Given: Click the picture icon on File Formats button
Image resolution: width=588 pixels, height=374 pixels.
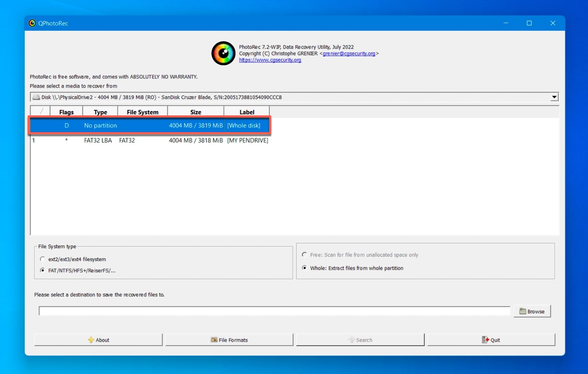Looking at the screenshot, I should tap(214, 340).
